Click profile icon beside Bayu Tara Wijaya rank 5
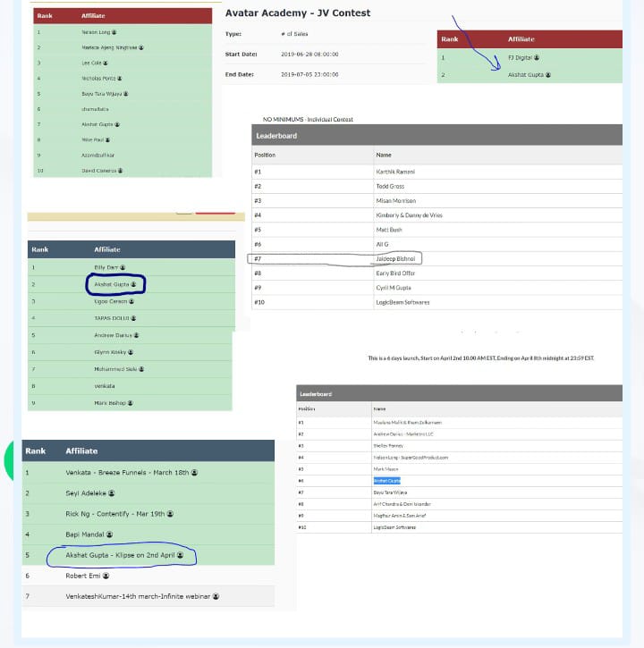644x648 pixels. tap(126, 94)
